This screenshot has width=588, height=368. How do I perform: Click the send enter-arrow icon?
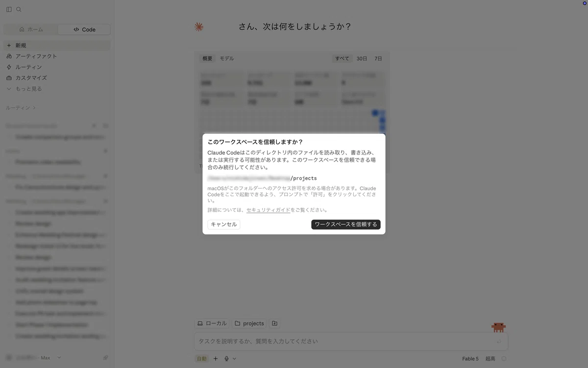click(x=499, y=342)
